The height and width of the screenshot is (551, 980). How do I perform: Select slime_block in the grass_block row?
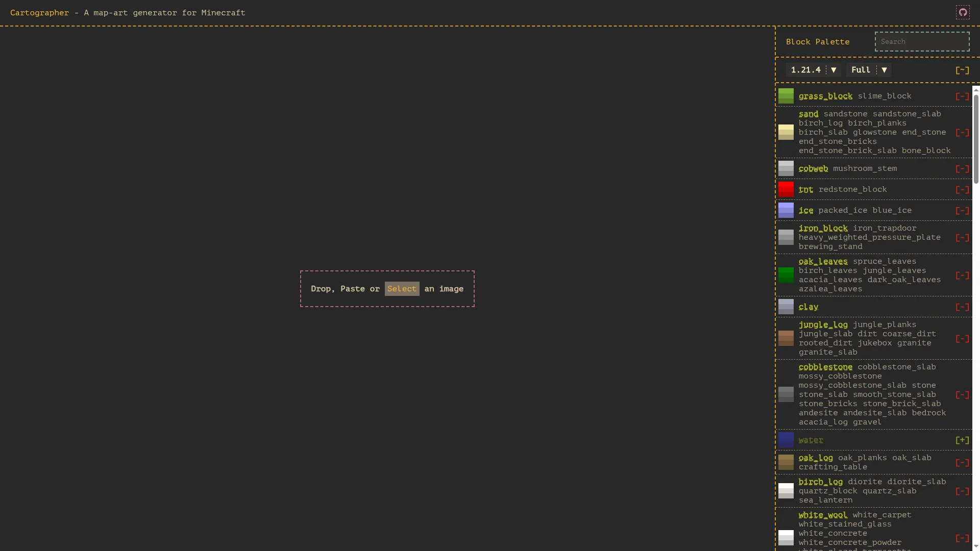tap(885, 96)
